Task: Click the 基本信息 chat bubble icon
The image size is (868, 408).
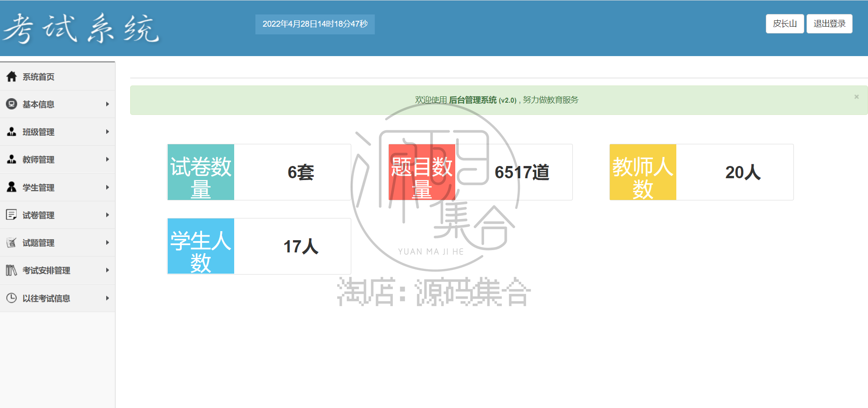Action: click(12, 104)
